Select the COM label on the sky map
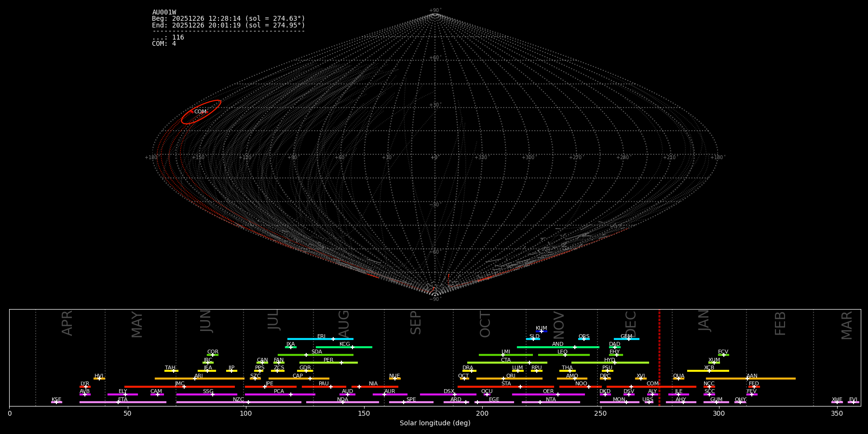 [200, 112]
